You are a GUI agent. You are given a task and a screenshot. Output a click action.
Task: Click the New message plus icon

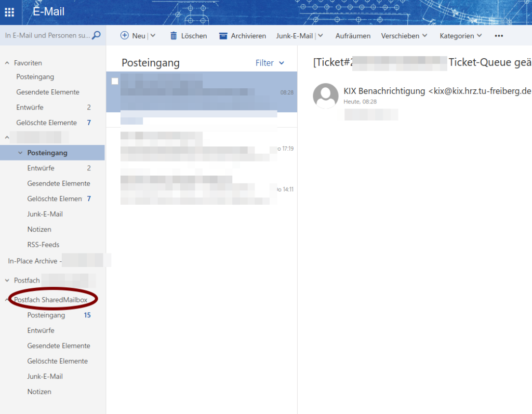point(125,35)
